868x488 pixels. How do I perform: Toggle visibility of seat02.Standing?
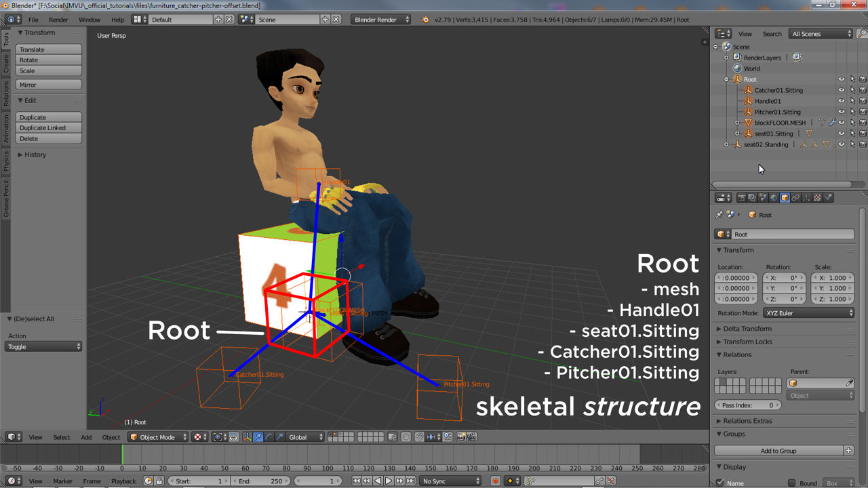pyautogui.click(x=842, y=144)
